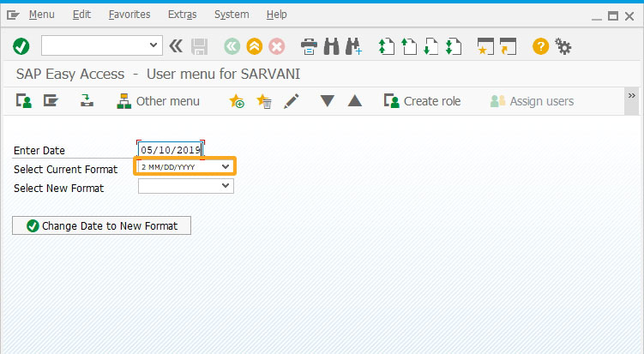The width and height of the screenshot is (644, 354).
Task: Click Add to Favorites star icon
Action: coord(237,101)
